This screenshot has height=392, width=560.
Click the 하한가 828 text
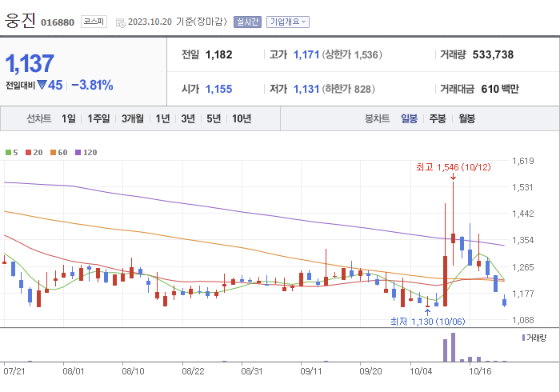point(349,89)
